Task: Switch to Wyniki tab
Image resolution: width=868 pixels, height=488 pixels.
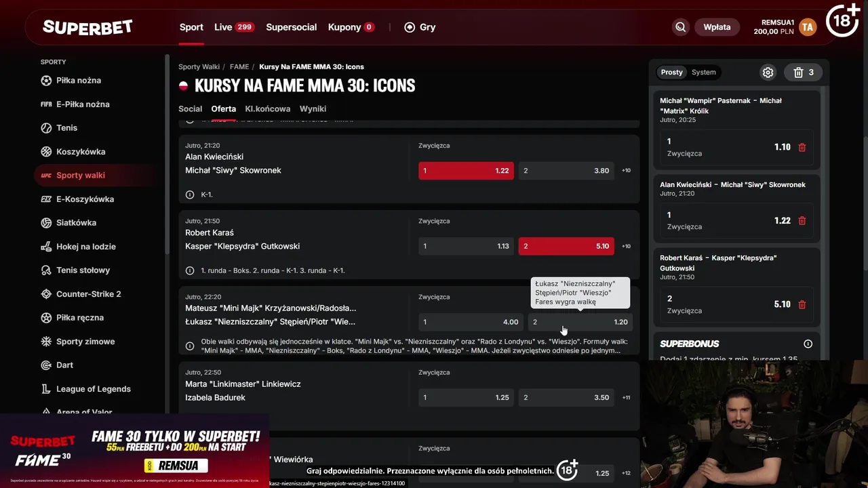Action: tap(313, 108)
